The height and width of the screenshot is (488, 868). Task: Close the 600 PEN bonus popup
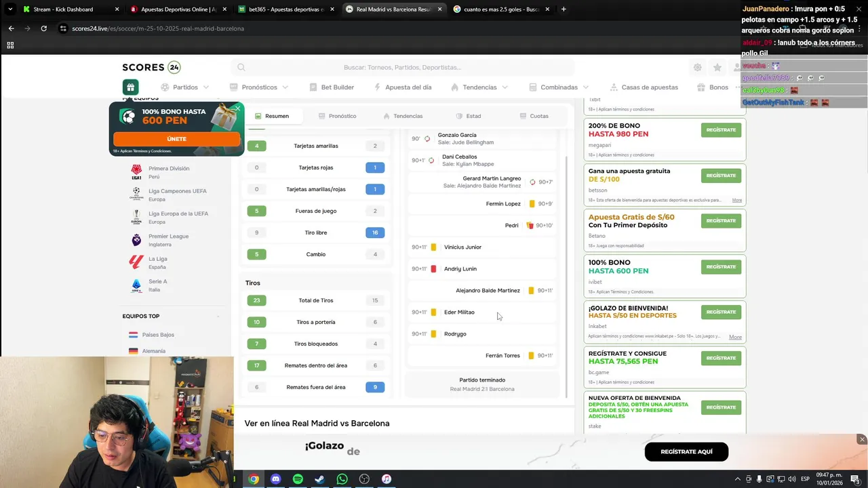click(237, 108)
